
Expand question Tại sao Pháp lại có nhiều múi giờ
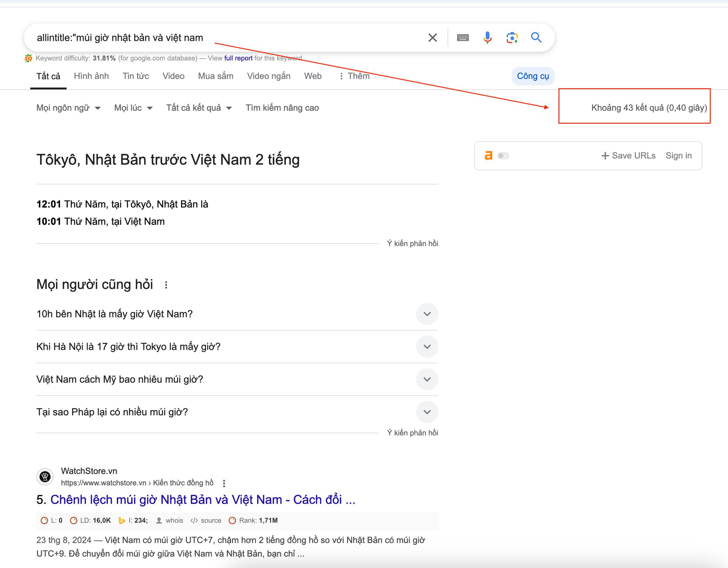point(427,412)
